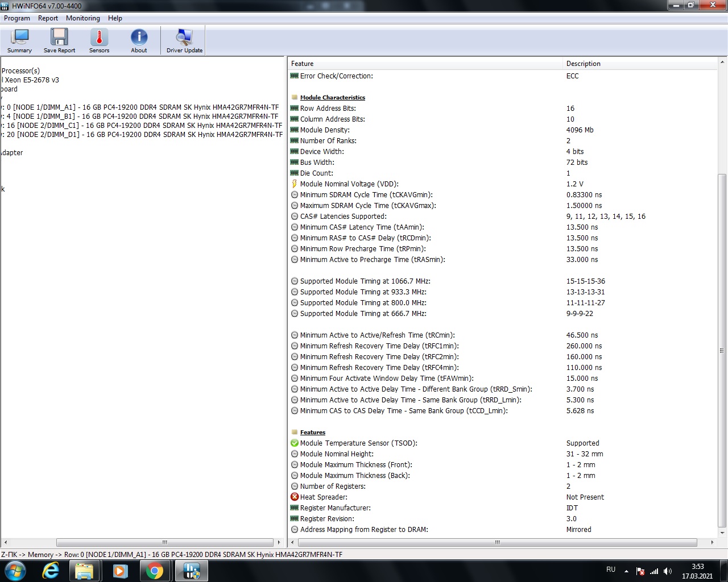Image resolution: width=728 pixels, height=582 pixels.
Task: Open the Monitoring menu
Action: (x=83, y=18)
